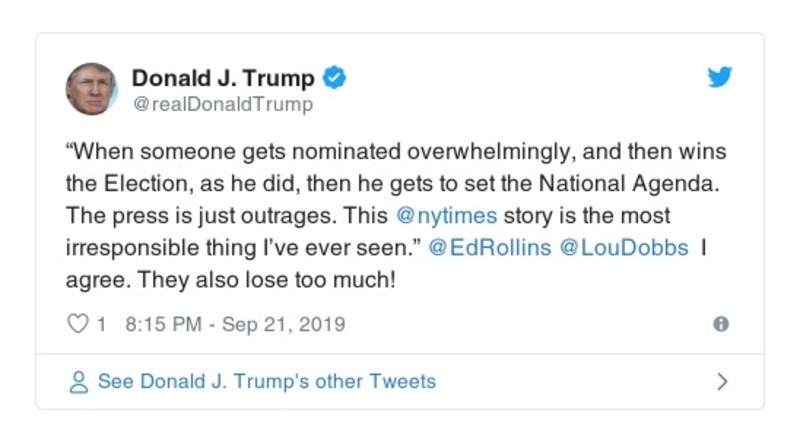Viewport: 800px width, 445px height.
Task: Visit the @realDonaldTrump handle
Action: [x=222, y=104]
